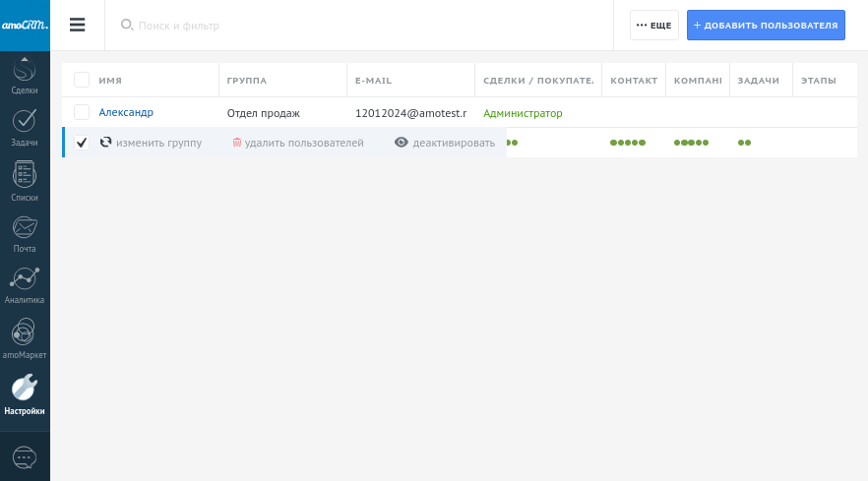Image resolution: width=868 pixels, height=481 pixels.
Task: Open the Сделки section in sidebar
Action: (x=25, y=77)
